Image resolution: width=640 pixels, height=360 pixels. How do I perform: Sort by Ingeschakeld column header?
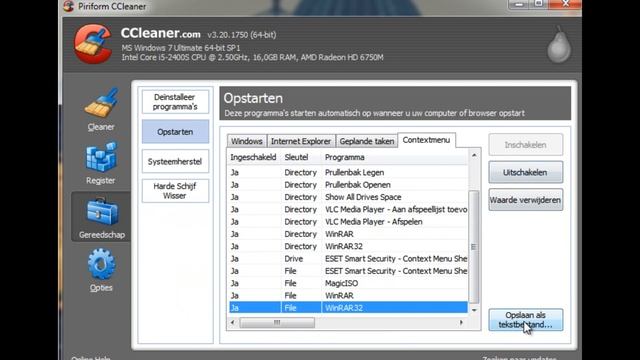253,157
